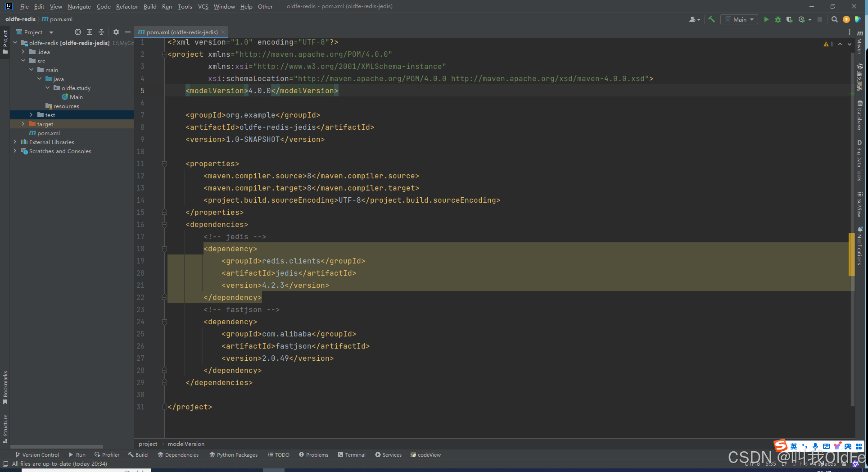868x472 pixels.
Task: Open the Build menu
Action: pyautogui.click(x=150, y=6)
